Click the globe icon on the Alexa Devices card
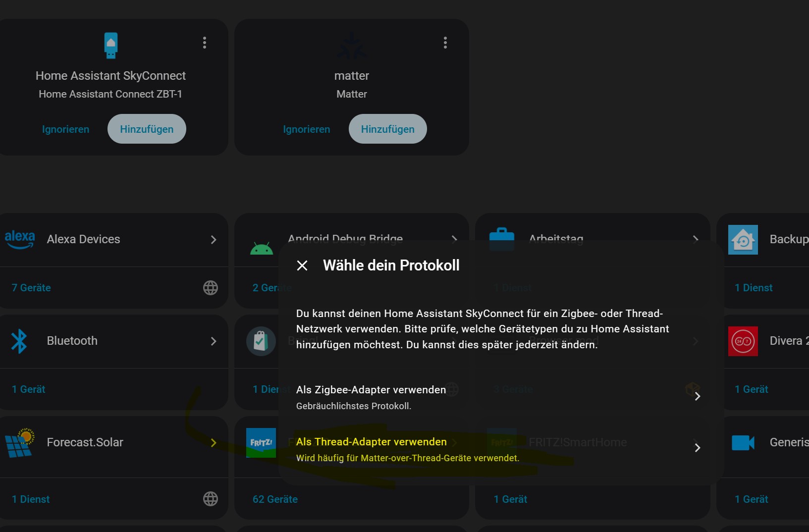809x532 pixels. [x=211, y=288]
